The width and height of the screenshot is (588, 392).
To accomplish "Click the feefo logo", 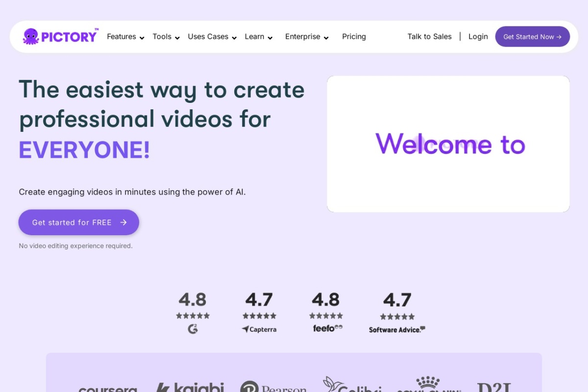I will (x=327, y=328).
